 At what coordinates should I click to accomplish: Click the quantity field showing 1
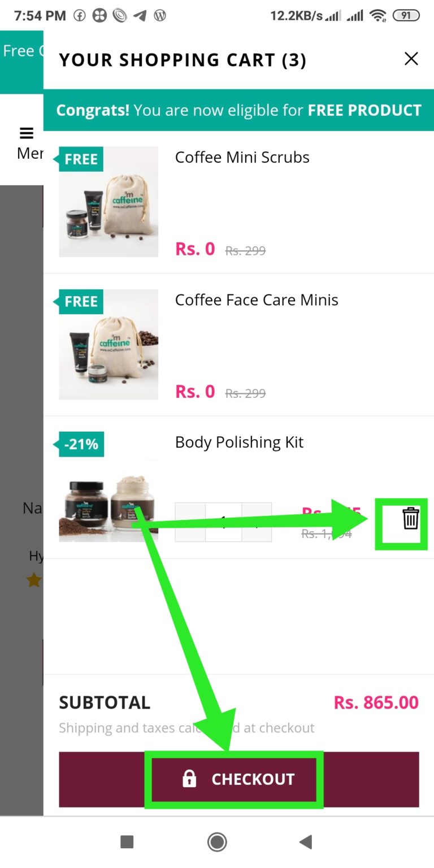(x=223, y=522)
